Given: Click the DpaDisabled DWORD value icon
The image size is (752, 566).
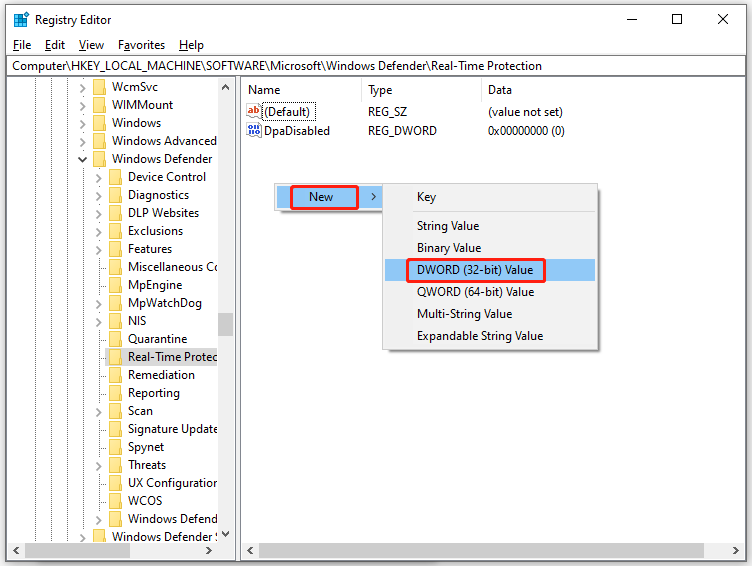Looking at the screenshot, I should (x=253, y=130).
